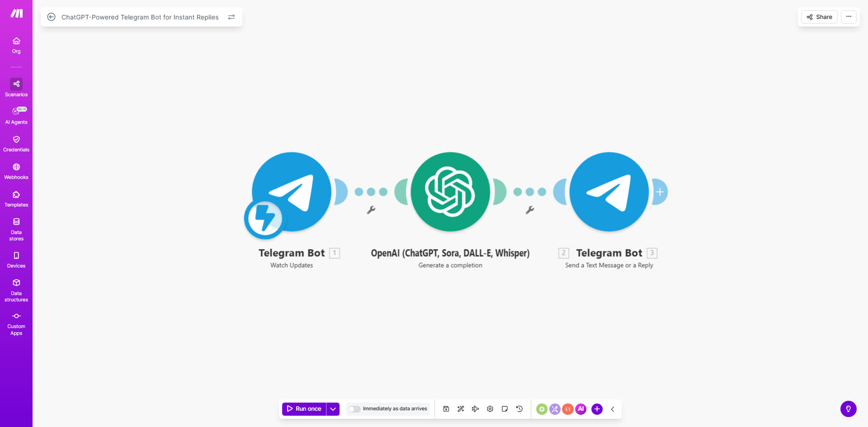Toggle the Immediately as data arrives schedule switch
Viewport: 868px width, 427px height.
click(x=354, y=409)
